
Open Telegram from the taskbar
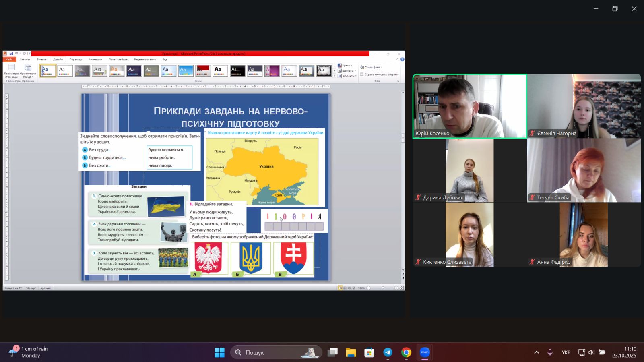tap(388, 352)
